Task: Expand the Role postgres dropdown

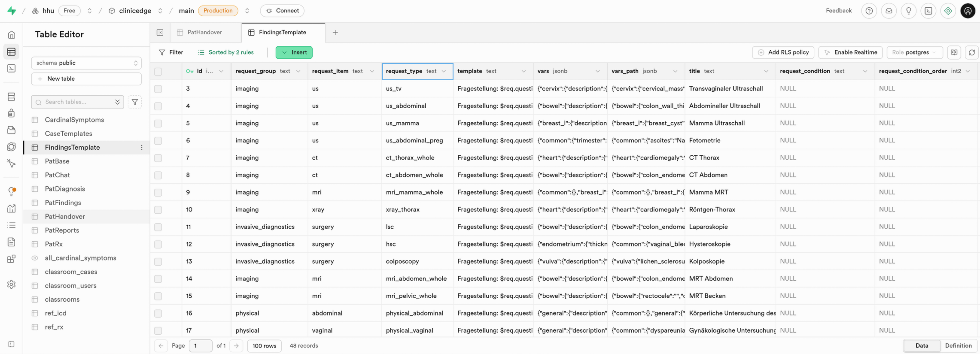Action: (914, 52)
